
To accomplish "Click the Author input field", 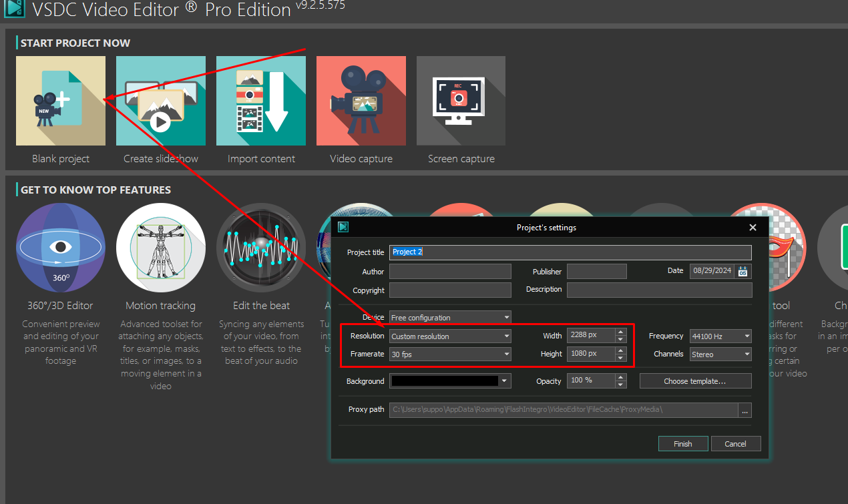I will click(x=450, y=271).
